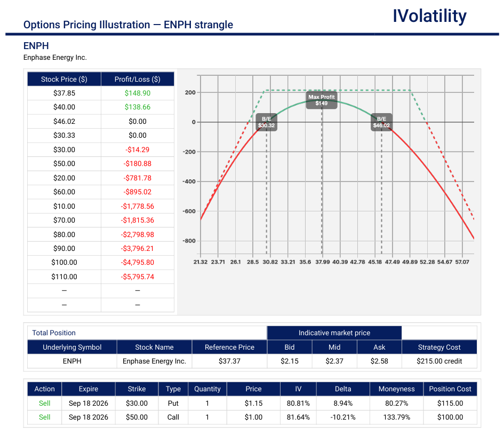Image resolution: width=504 pixels, height=434 pixels.
Task: Click the $115.00 position cost
Action: pyautogui.click(x=450, y=404)
